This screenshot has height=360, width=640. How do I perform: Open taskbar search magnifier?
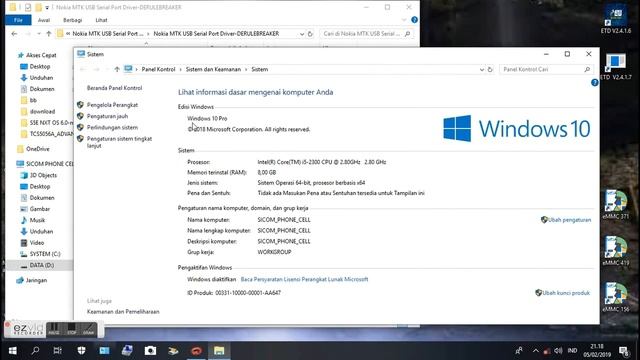[35, 351]
